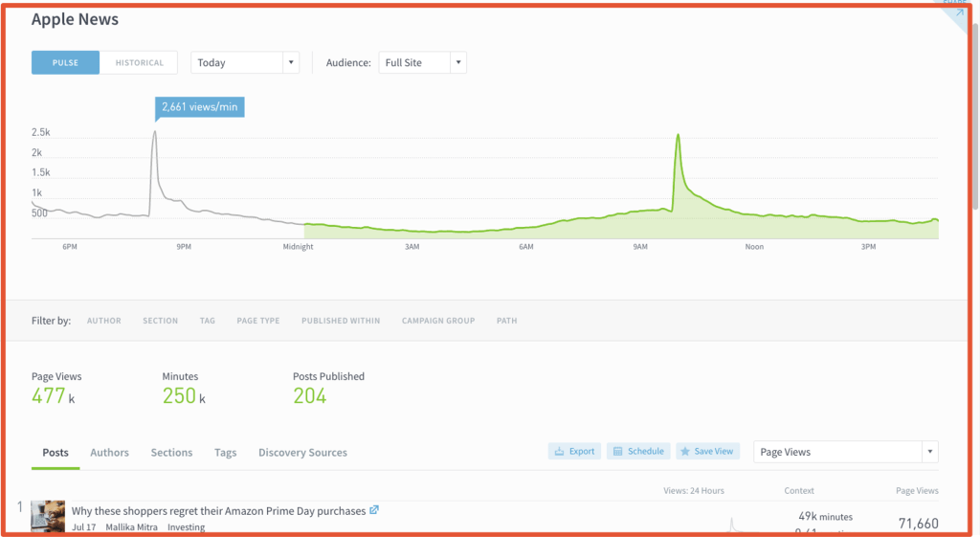980x537 pixels.
Task: Click the Posts Published 204 metric
Action: [328, 389]
